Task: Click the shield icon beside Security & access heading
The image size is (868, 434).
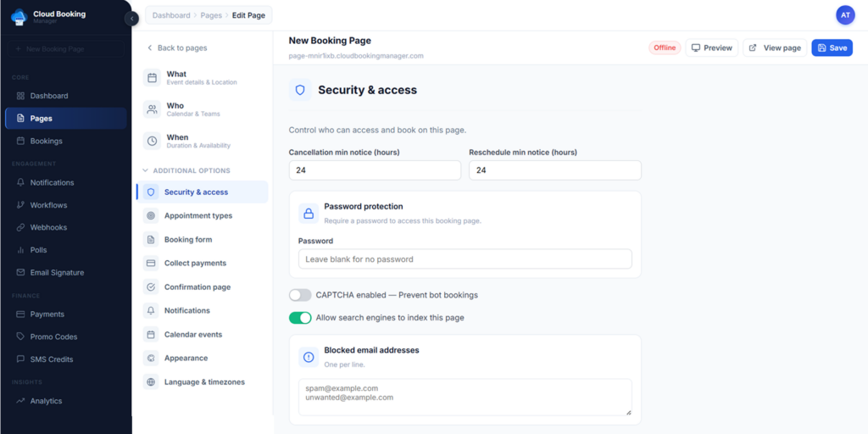Action: pyautogui.click(x=300, y=90)
